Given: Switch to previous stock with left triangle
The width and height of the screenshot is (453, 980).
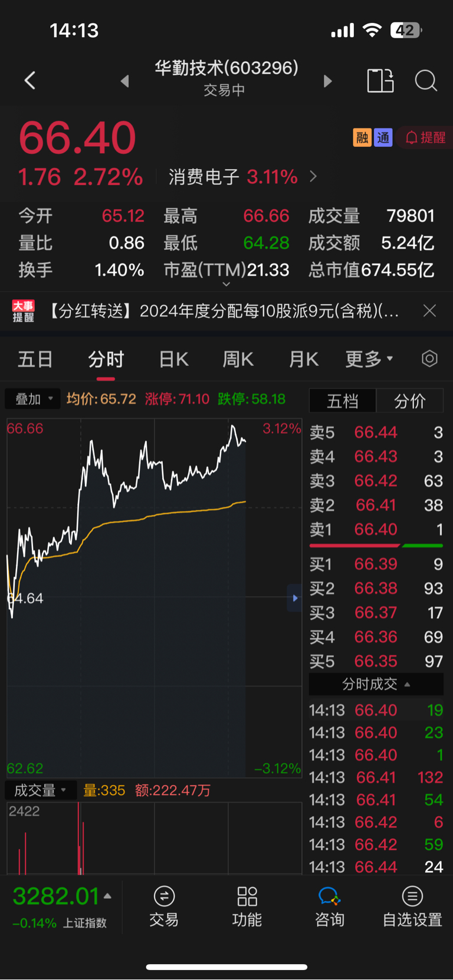Looking at the screenshot, I should [x=124, y=81].
